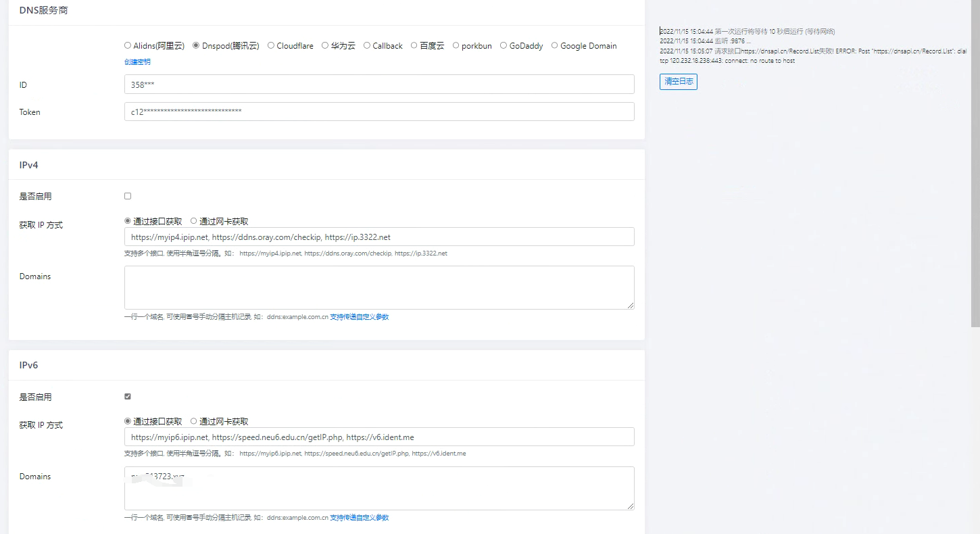This screenshot has height=534, width=980.
Task: Choose GoDaddy as the provider
Action: coord(503,45)
